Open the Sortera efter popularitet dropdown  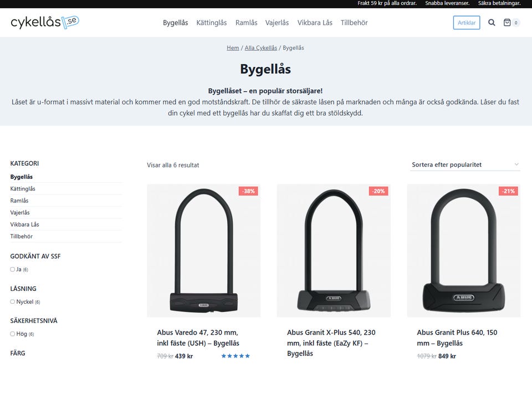[464, 165]
